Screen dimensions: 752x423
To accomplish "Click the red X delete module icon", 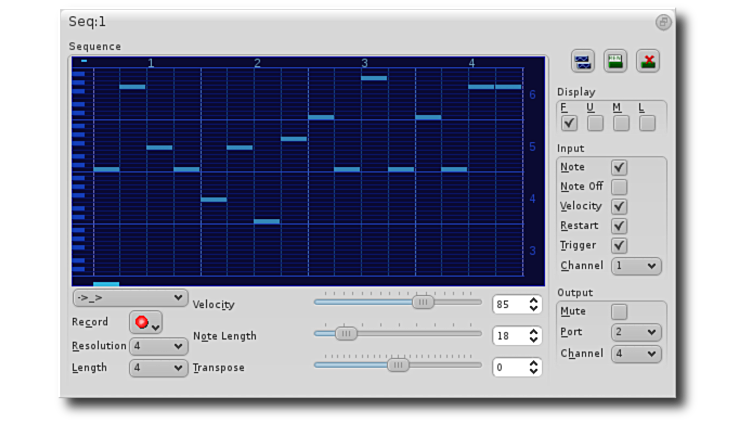I will pyautogui.click(x=648, y=61).
